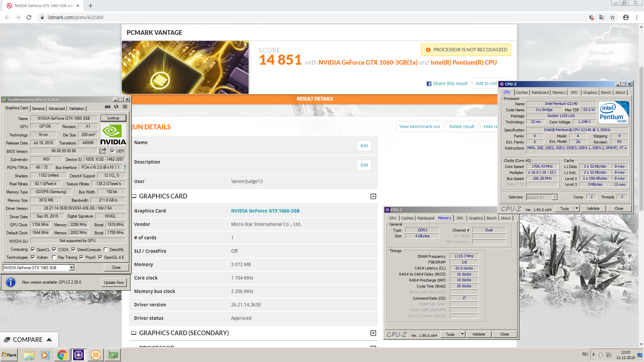The height and width of the screenshot is (362, 644).
Task: Click the Start (Пуск) button on taskbar
Action: (9, 355)
